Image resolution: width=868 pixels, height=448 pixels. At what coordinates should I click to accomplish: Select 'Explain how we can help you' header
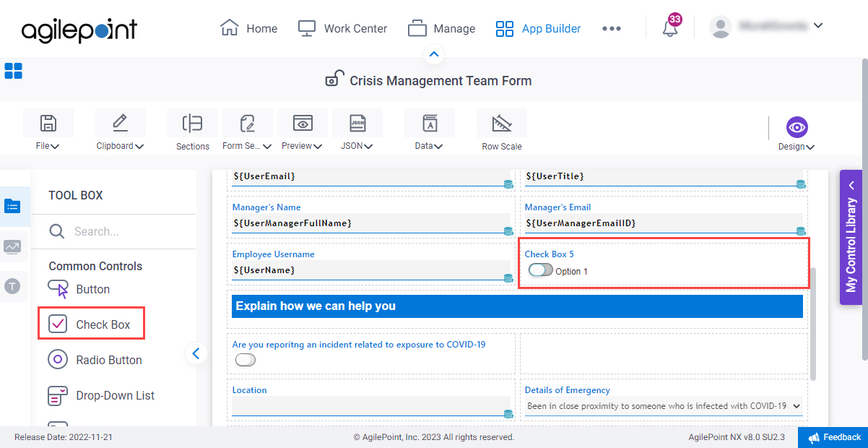coord(517,306)
